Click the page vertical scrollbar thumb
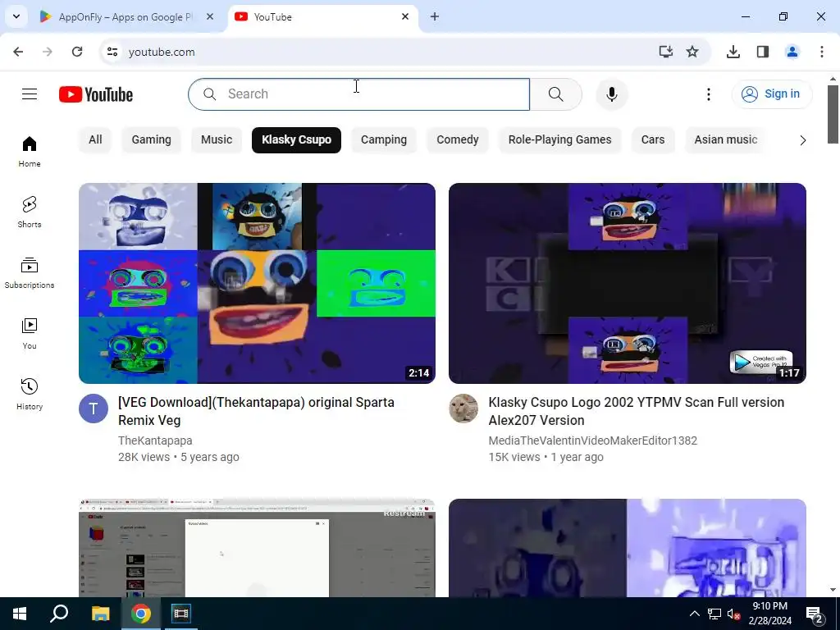The image size is (840, 630). (833, 113)
